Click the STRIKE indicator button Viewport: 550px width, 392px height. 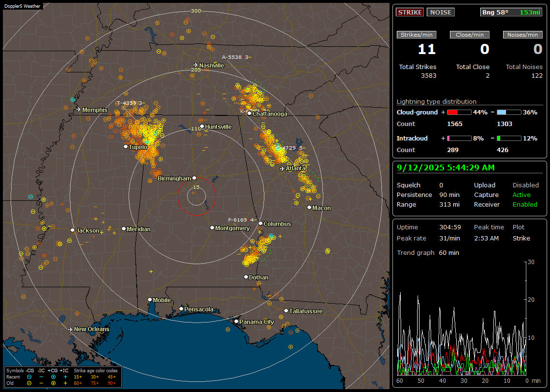(410, 12)
